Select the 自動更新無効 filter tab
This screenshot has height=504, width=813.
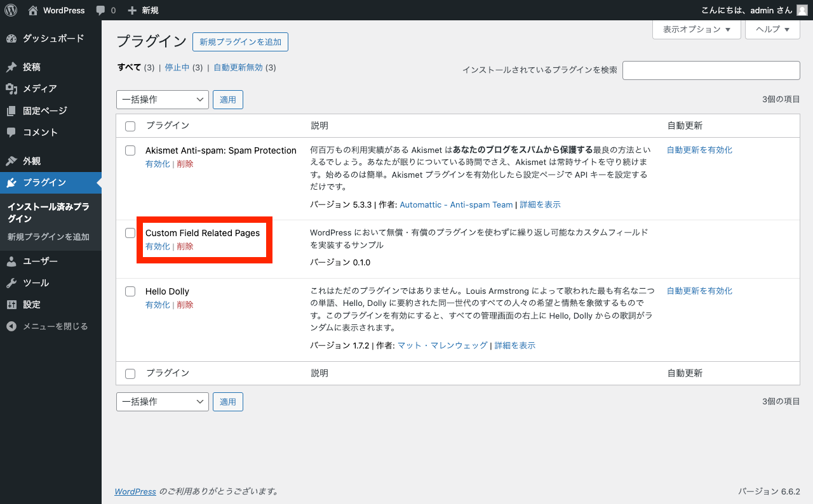pyautogui.click(x=238, y=67)
